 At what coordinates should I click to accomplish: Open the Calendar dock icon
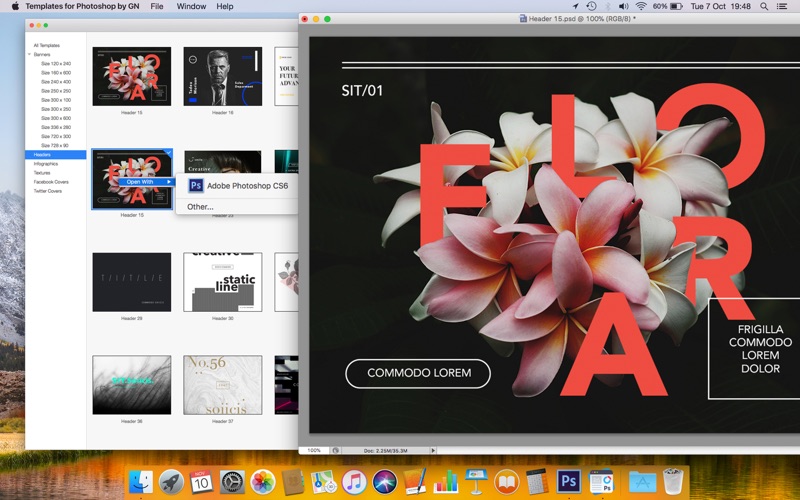pyautogui.click(x=201, y=481)
